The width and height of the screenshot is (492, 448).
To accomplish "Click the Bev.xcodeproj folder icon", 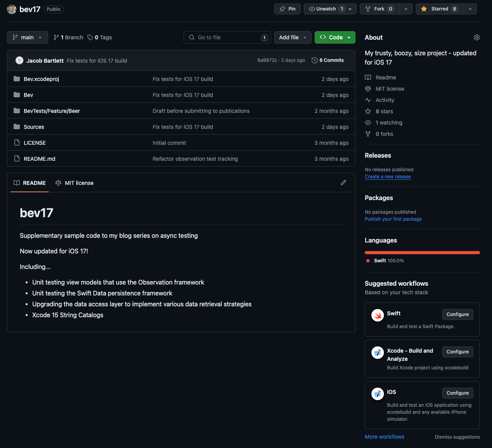I will point(17,79).
